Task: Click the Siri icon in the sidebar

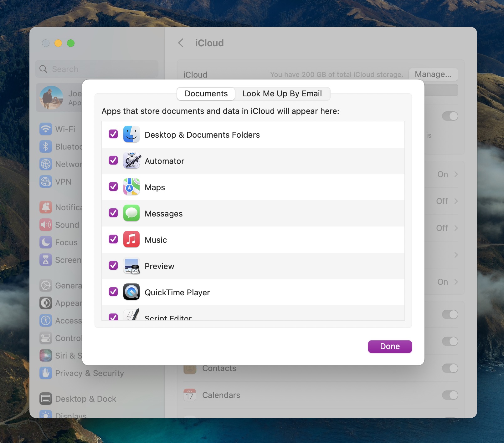Action: click(46, 355)
